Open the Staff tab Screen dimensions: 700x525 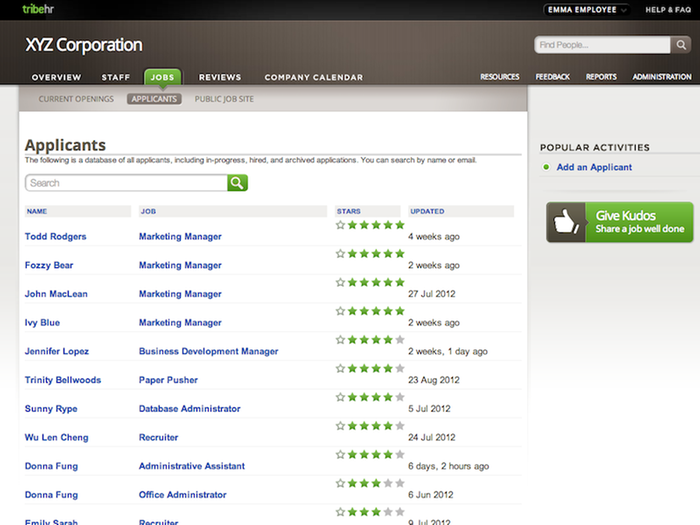click(116, 77)
